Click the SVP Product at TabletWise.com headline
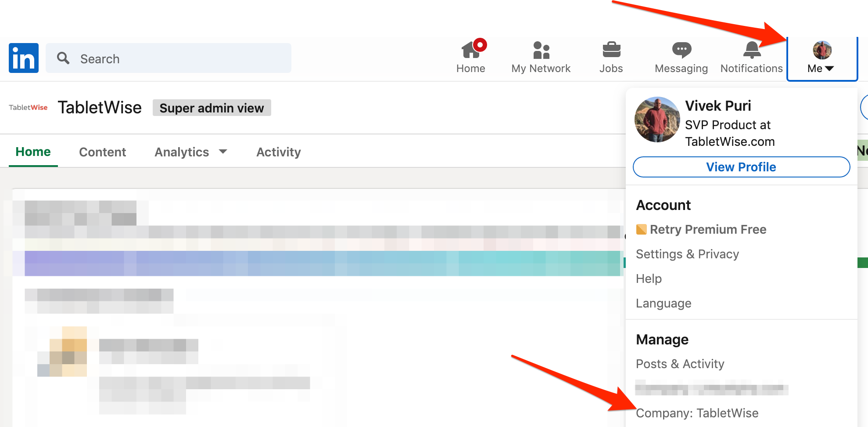The image size is (868, 427). click(730, 133)
